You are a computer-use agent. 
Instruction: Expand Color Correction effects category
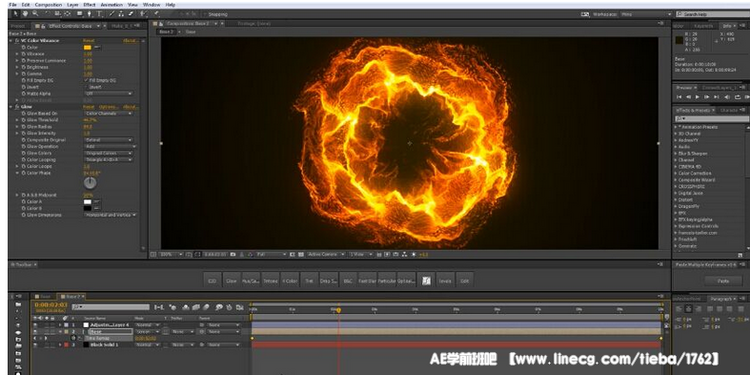(676, 173)
